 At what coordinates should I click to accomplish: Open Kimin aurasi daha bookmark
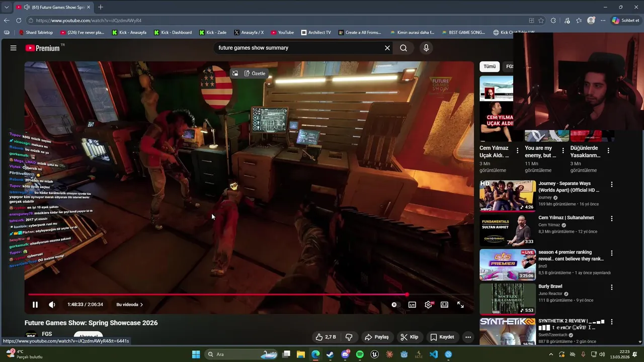(x=412, y=32)
